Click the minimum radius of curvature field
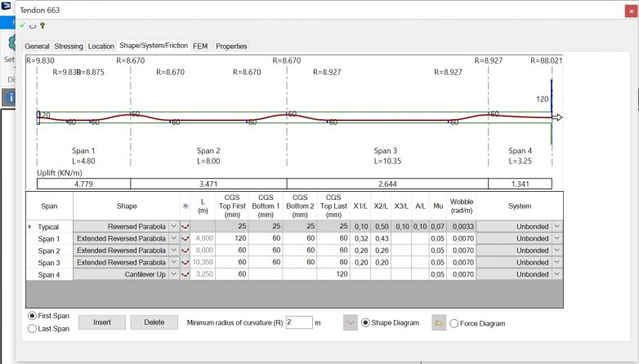This screenshot has width=639, height=364. pos(298,322)
